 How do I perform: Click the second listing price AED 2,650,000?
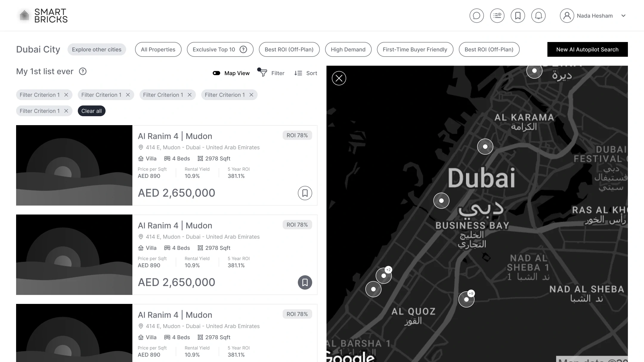177,282
